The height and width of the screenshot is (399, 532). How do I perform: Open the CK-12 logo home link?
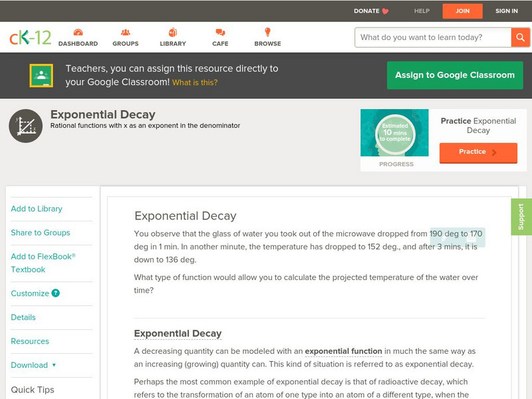click(30, 38)
